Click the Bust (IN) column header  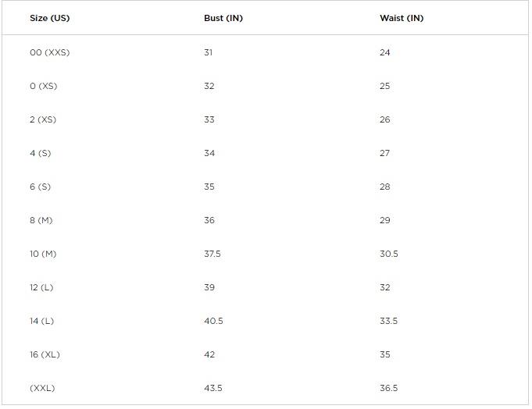coord(223,18)
